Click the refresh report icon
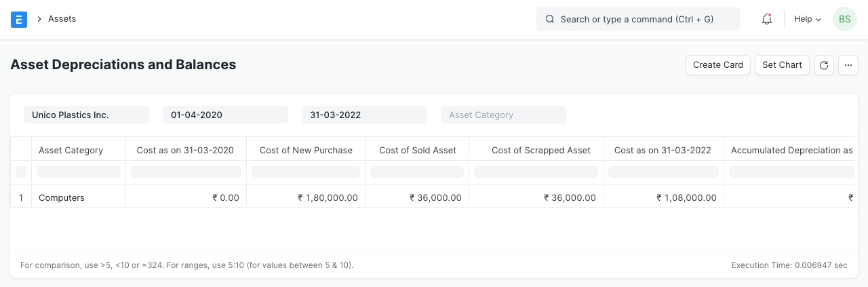This screenshot has height=287, width=868. [824, 65]
